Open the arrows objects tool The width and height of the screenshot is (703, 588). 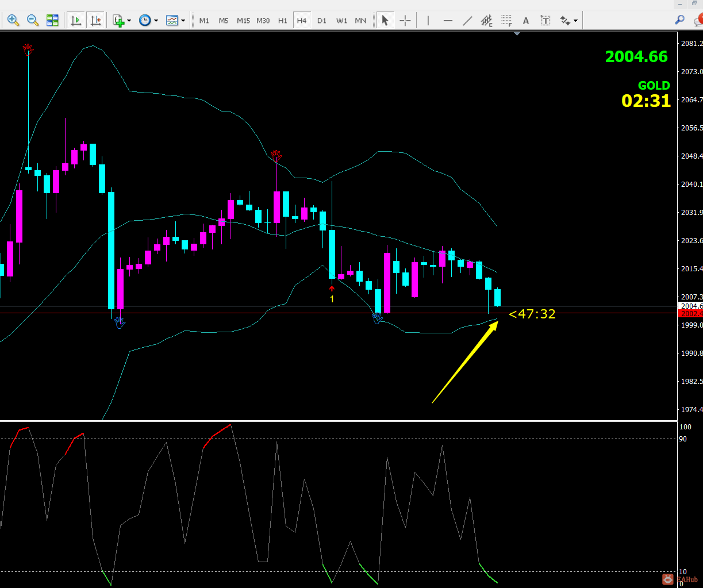tap(566, 21)
